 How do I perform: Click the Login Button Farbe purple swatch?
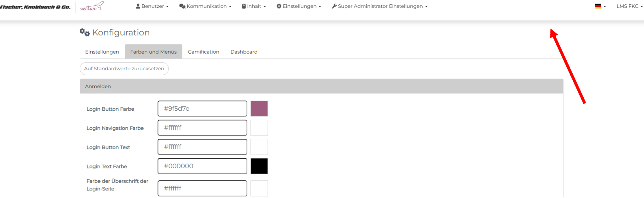point(259,109)
